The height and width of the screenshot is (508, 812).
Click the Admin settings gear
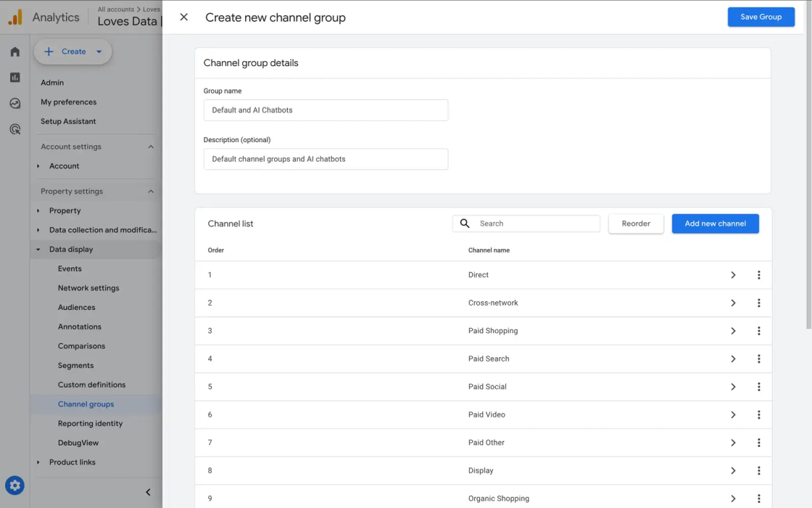(x=14, y=485)
